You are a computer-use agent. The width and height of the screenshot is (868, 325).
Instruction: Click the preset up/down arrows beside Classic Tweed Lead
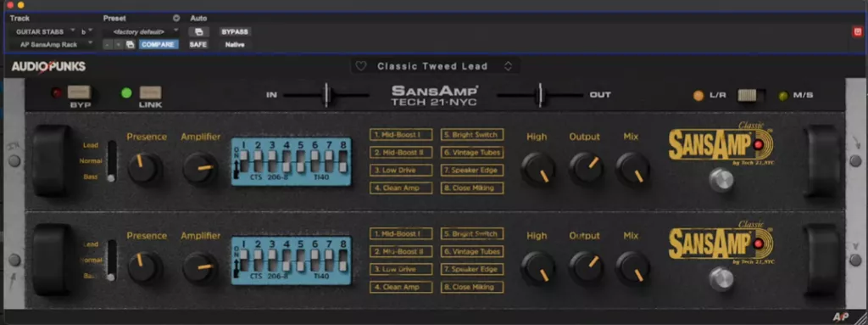(508, 66)
